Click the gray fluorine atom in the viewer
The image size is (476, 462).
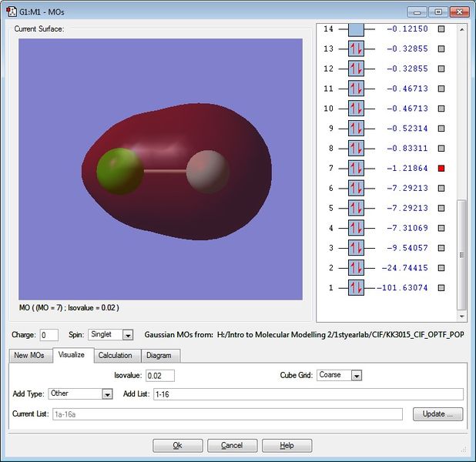coord(208,172)
